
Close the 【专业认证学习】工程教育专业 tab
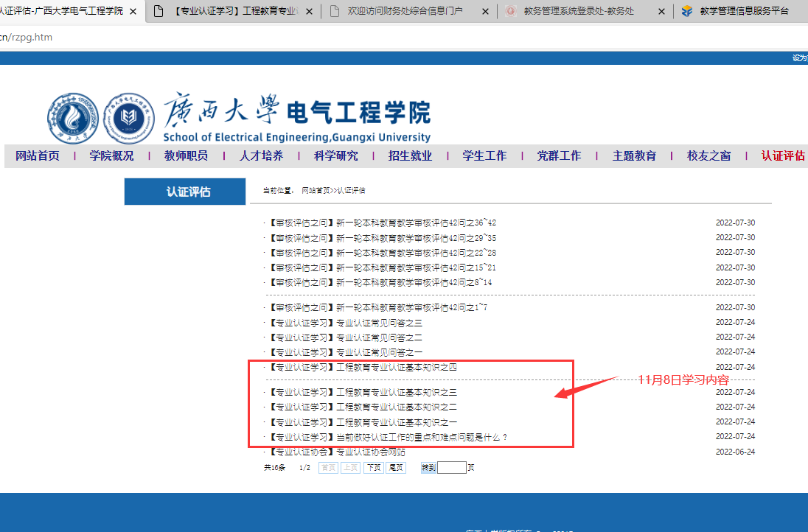click(309, 11)
